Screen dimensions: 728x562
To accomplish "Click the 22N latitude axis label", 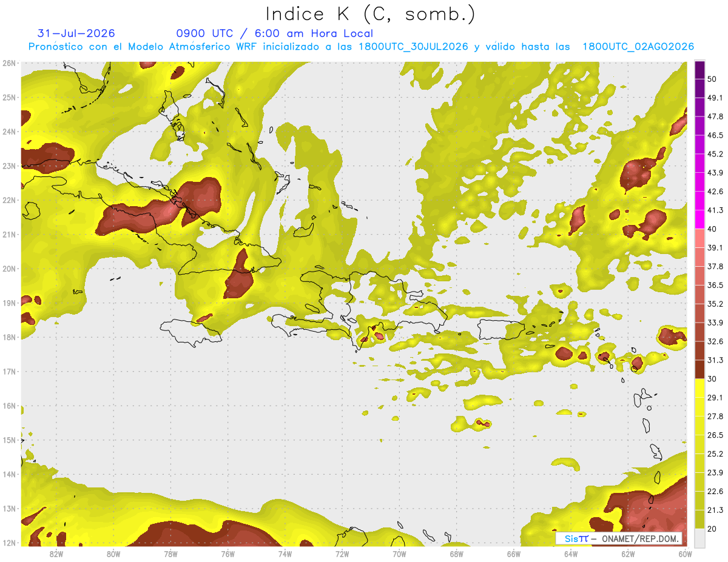I will (x=9, y=200).
